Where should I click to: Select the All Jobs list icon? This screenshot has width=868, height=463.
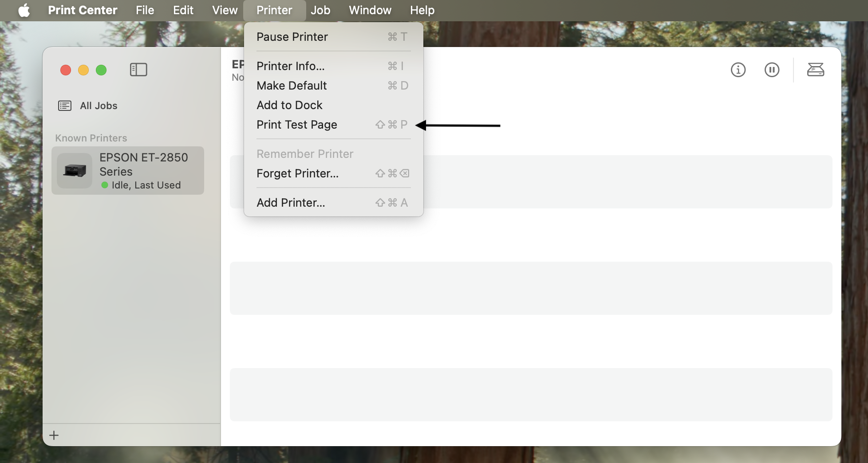pos(65,106)
